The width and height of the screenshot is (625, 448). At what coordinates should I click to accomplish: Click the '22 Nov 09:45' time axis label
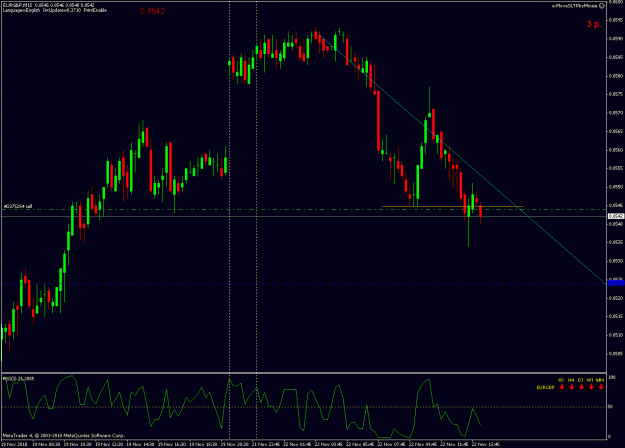click(423, 444)
